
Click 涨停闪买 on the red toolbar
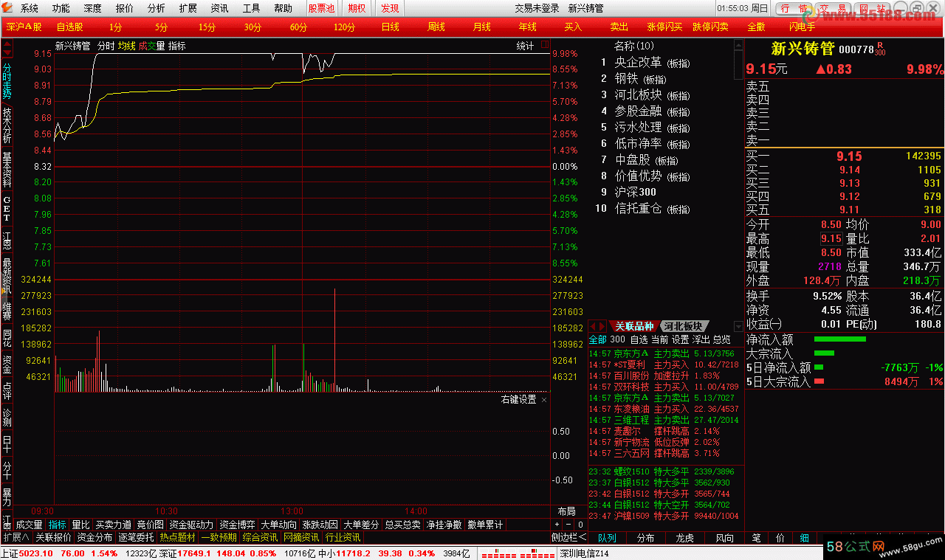pyautogui.click(x=664, y=27)
